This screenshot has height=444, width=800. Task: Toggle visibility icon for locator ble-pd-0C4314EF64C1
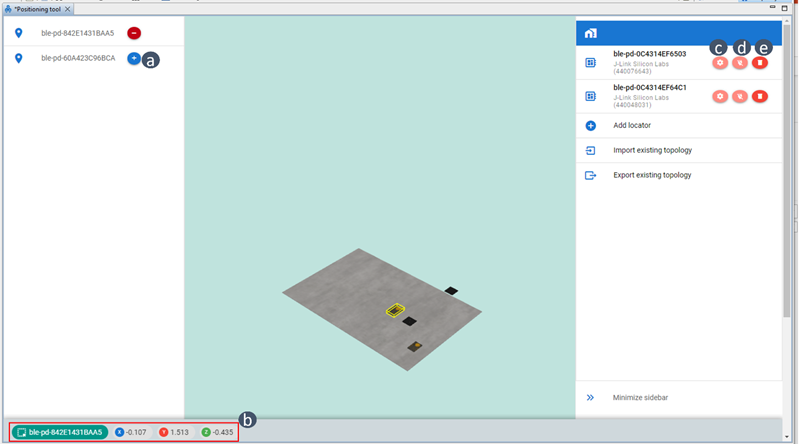[x=740, y=96]
